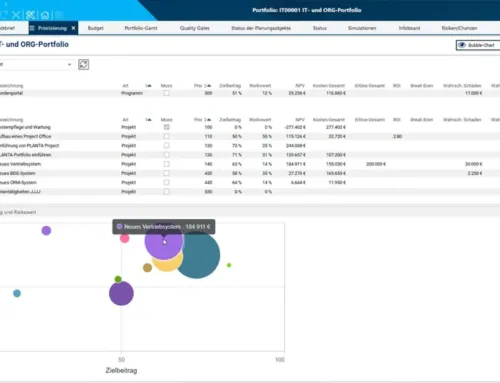Screen dimensions: 500x383
Task: Click the faded icon right of home
Action: coord(59,15)
